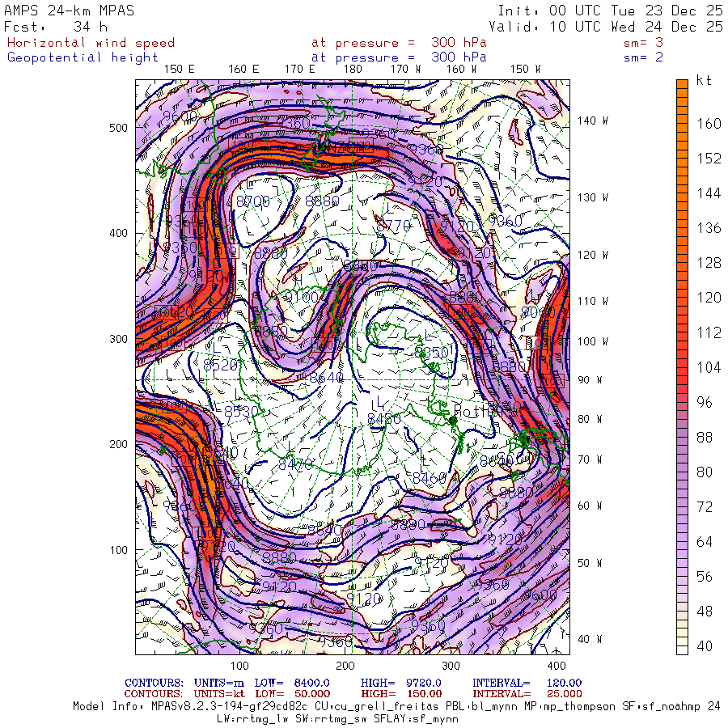
Task: Click the "128" value on the wind speed colorbar
Action: (x=709, y=263)
